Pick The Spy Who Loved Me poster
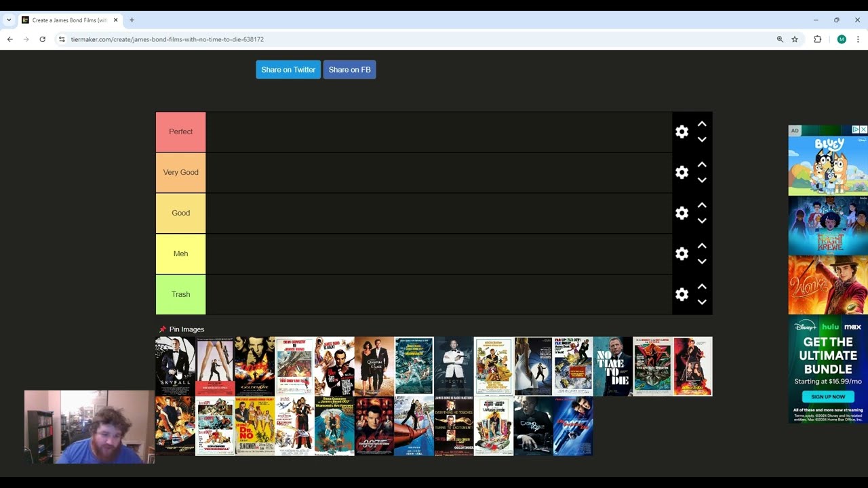The image size is (868, 488). (x=653, y=366)
